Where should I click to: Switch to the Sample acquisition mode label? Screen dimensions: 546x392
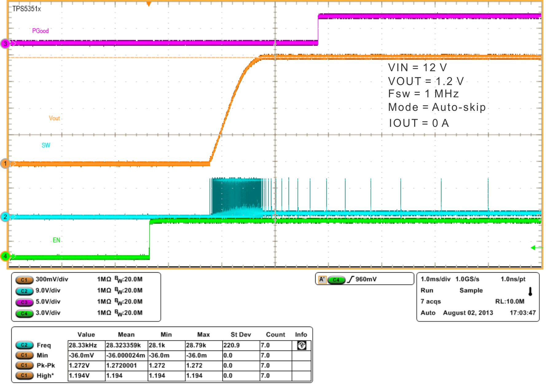point(471,290)
